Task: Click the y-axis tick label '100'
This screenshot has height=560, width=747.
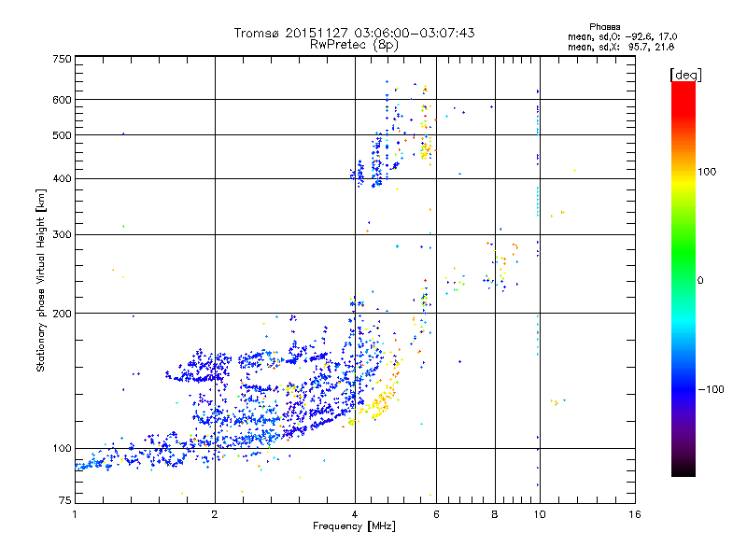Action: (62, 449)
